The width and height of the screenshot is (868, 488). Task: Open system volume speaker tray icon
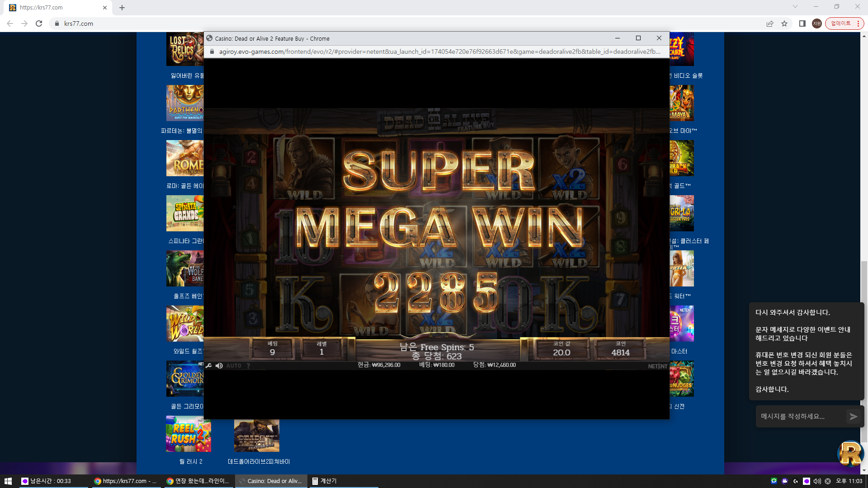click(x=817, y=481)
